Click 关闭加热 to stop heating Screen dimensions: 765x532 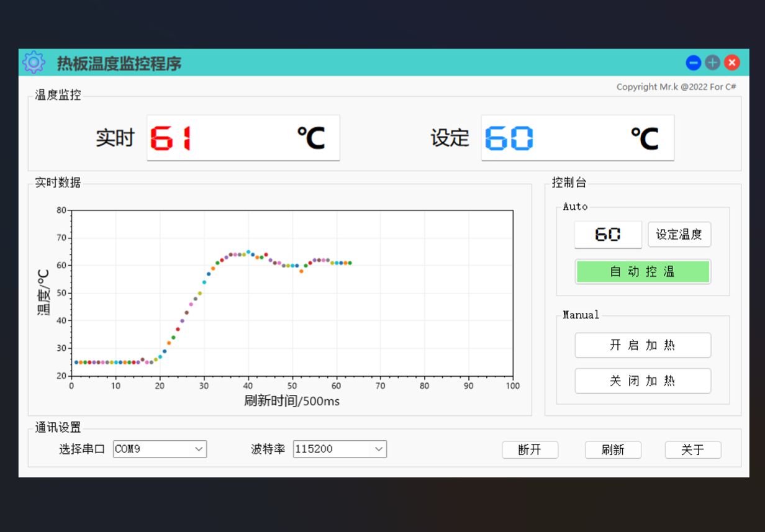(x=643, y=381)
